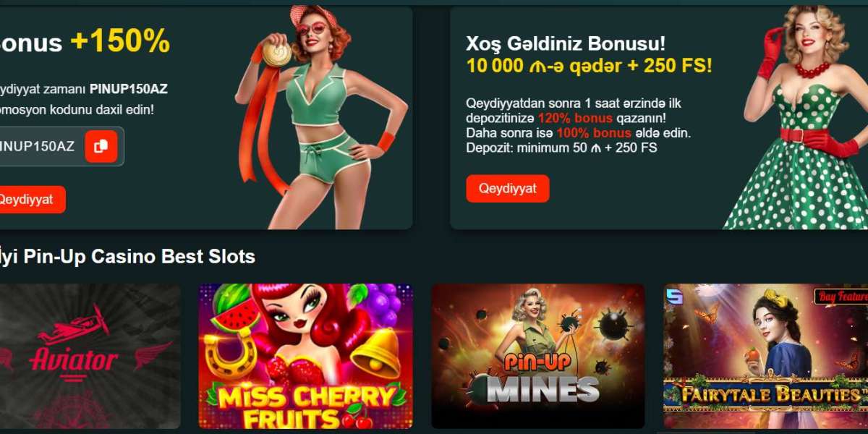Viewport: 868px width, 434px height.
Task: Copy the PINUP150AZ promo code
Action: pos(101,146)
